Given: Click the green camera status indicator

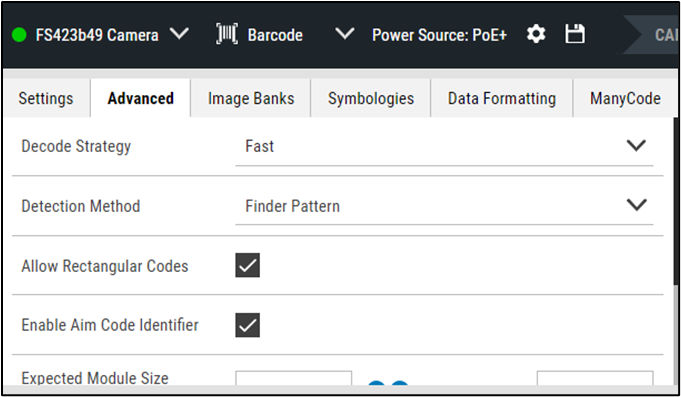Looking at the screenshot, I should pos(19,35).
